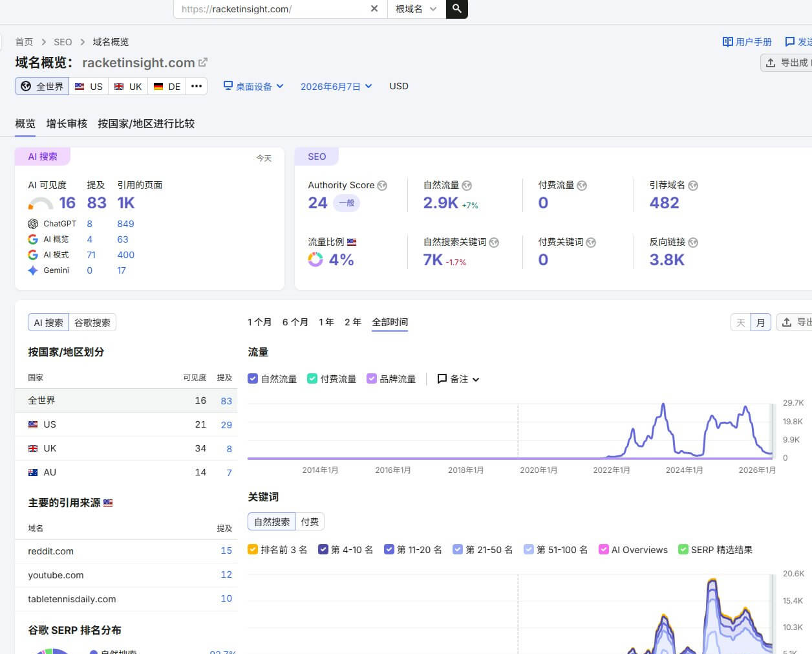Click the globe icon for worldwide

pos(26,86)
